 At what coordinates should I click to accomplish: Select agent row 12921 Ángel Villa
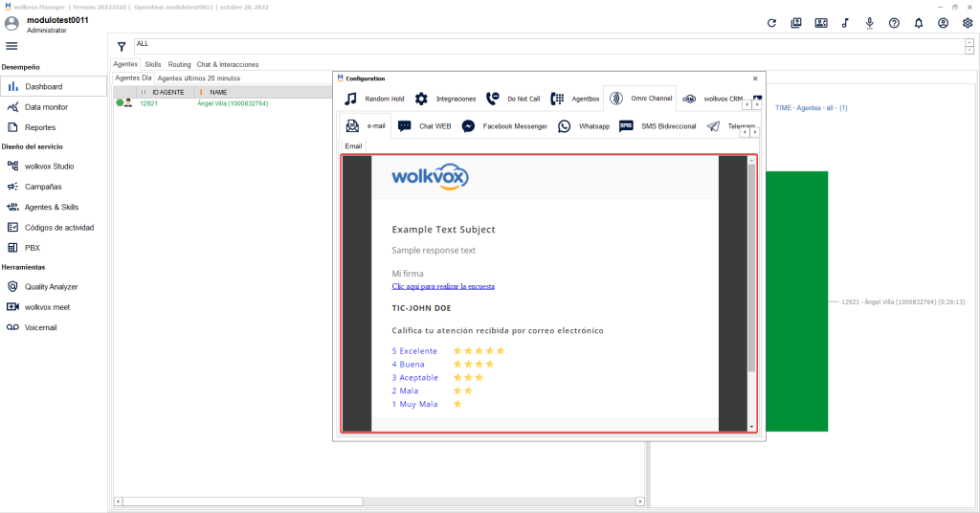(x=223, y=103)
